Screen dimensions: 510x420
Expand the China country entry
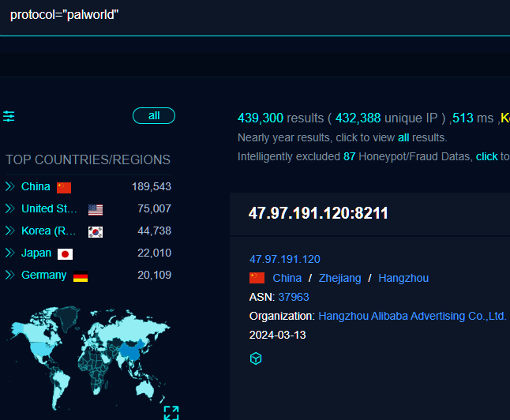click(x=10, y=187)
